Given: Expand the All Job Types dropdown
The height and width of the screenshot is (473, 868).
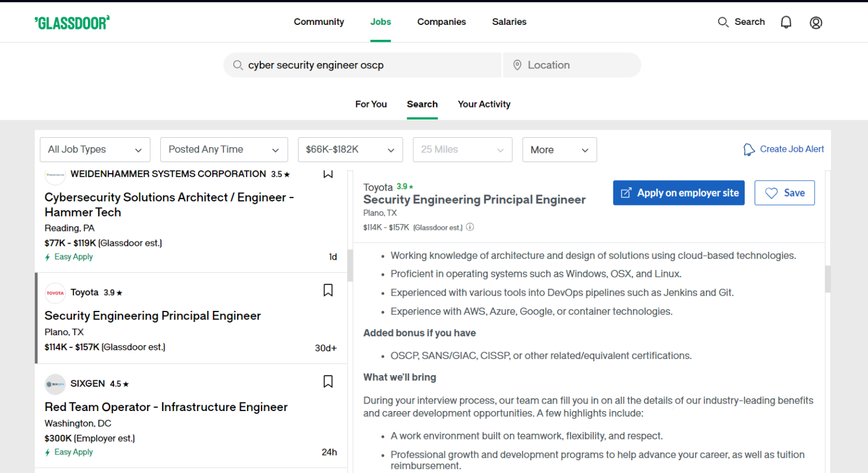Looking at the screenshot, I should point(95,149).
